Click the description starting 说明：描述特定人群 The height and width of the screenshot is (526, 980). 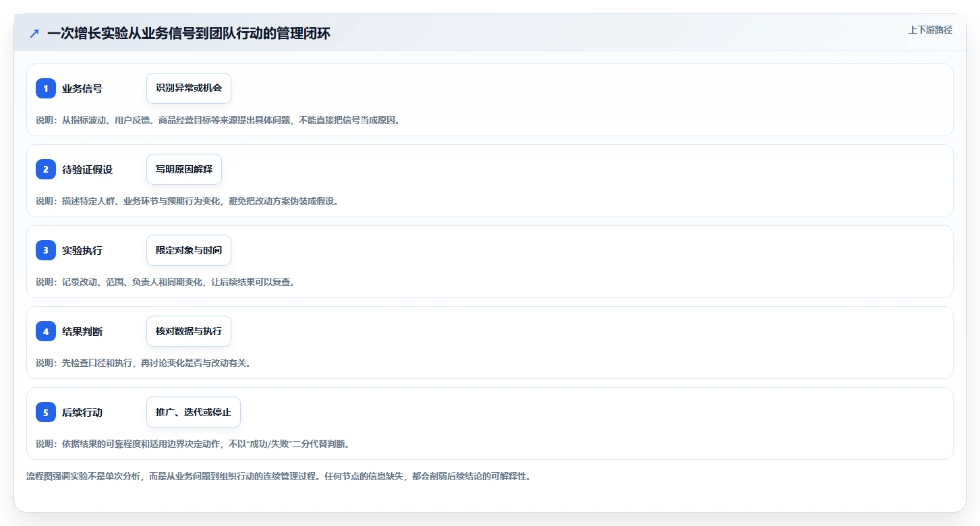click(188, 201)
